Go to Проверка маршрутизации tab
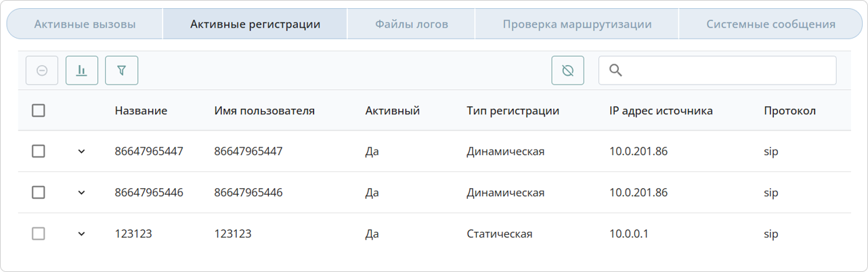 [577, 24]
